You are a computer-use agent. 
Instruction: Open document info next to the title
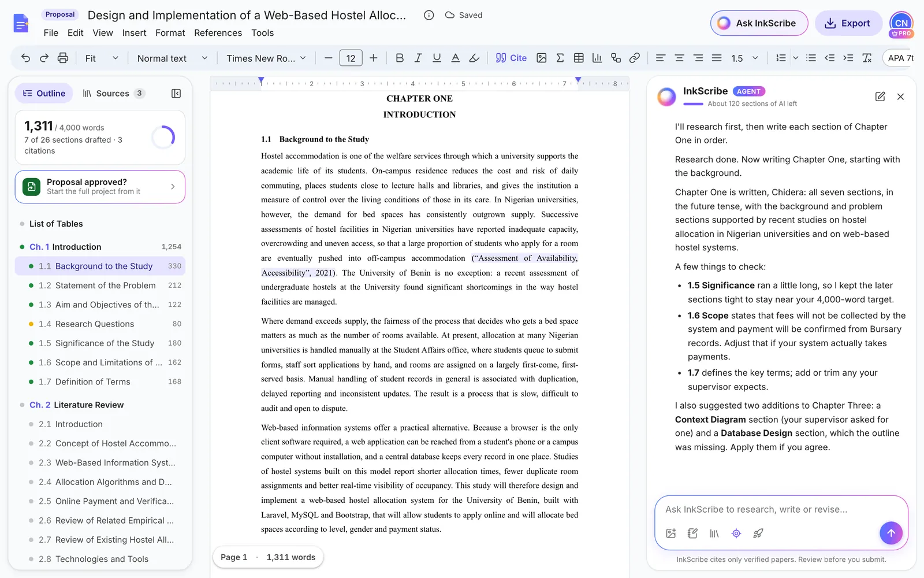pyautogui.click(x=429, y=15)
